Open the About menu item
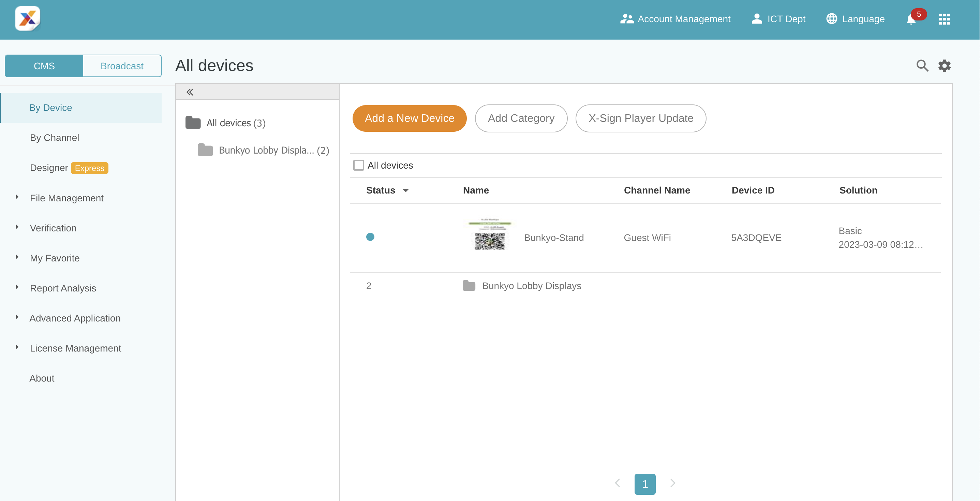 (42, 378)
